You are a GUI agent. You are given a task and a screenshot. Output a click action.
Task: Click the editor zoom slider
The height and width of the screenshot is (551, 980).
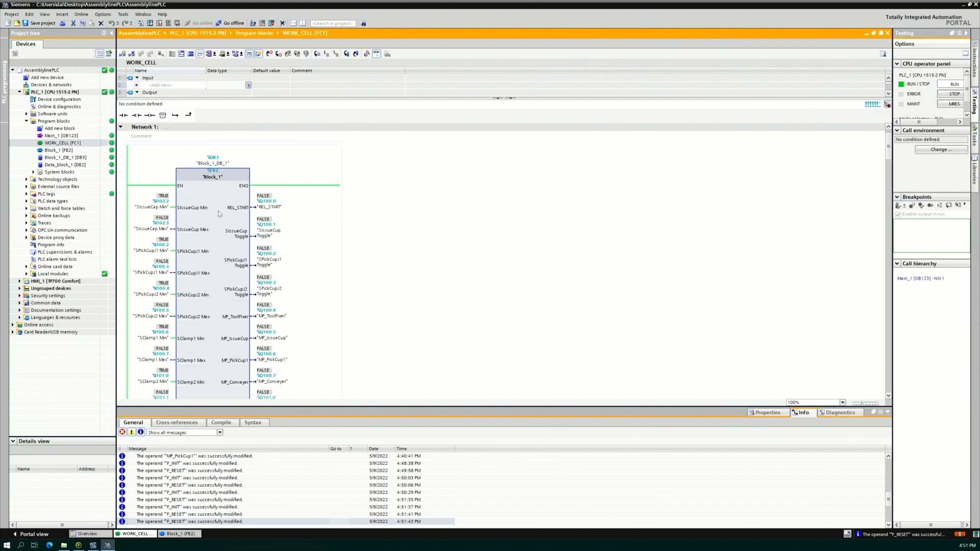coord(866,403)
